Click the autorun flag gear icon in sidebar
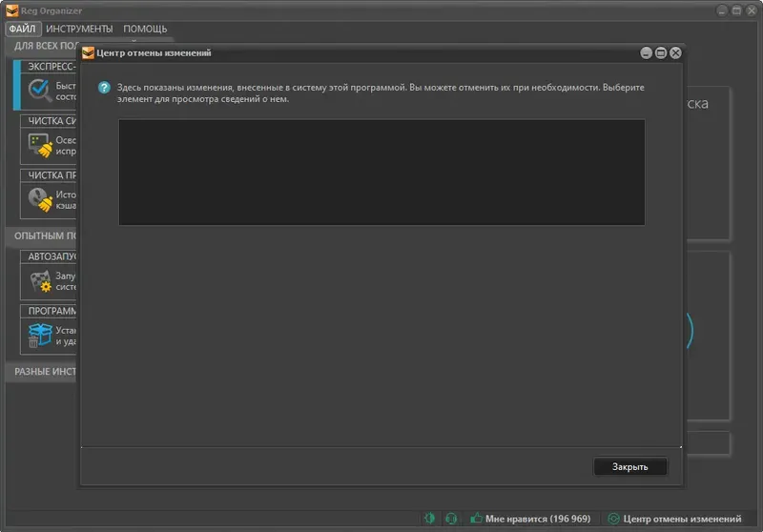Screen dimensions: 763x532 point(41,281)
